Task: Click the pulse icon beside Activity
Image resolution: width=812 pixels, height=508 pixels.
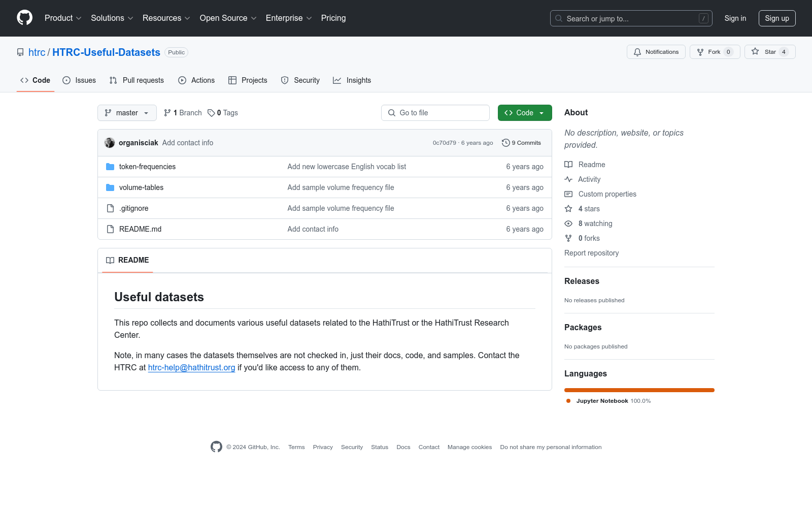Action: click(x=568, y=179)
